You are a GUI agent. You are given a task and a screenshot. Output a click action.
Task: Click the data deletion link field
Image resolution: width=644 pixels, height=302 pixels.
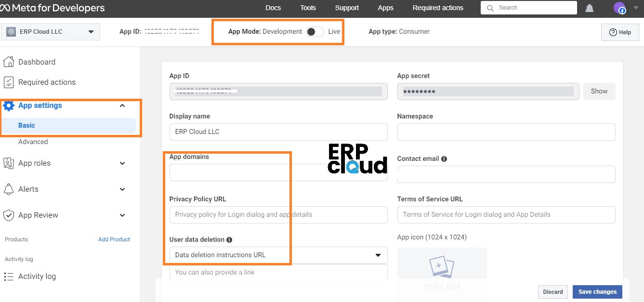pyautogui.click(x=278, y=272)
